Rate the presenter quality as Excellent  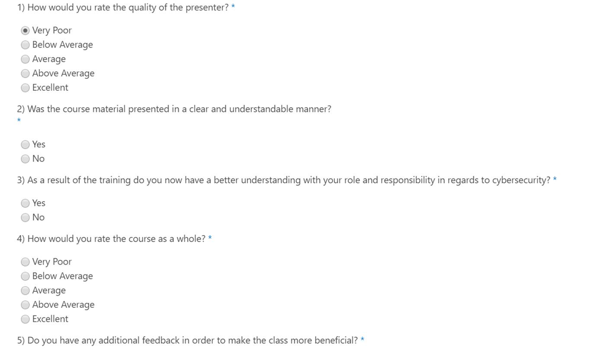[x=25, y=87]
